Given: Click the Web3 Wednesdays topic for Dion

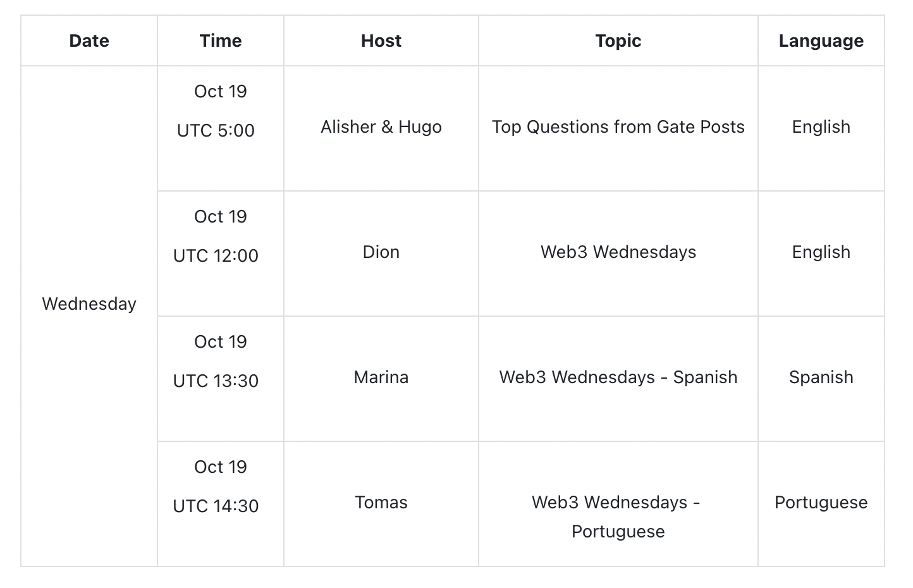Looking at the screenshot, I should (618, 252).
